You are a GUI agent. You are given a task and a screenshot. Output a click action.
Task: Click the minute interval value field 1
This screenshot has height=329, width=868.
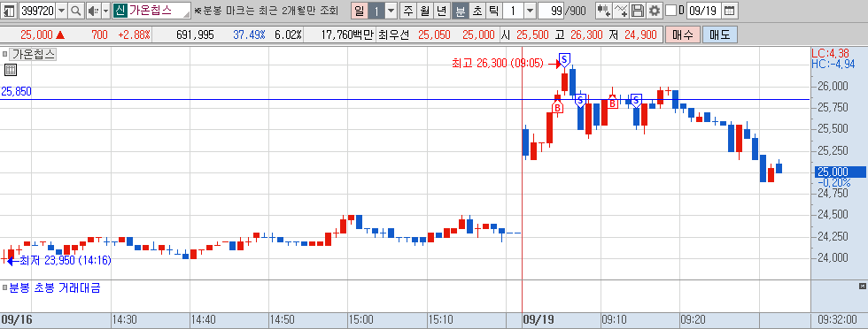pos(513,10)
